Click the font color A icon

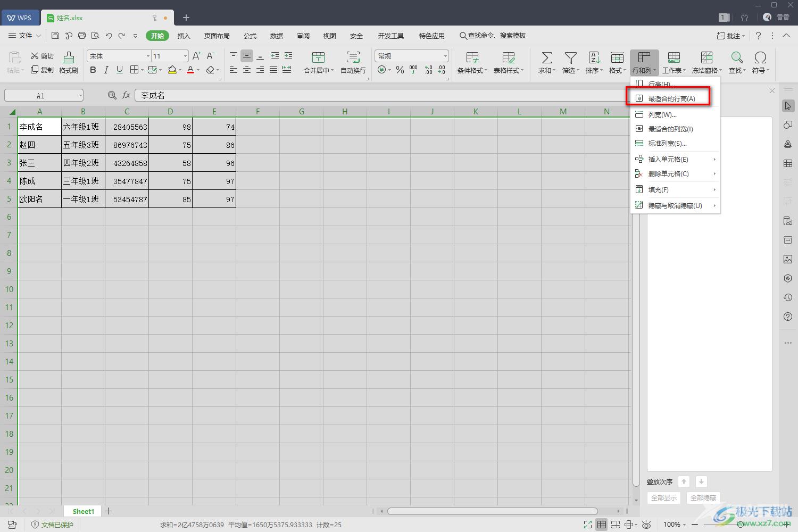(190, 70)
